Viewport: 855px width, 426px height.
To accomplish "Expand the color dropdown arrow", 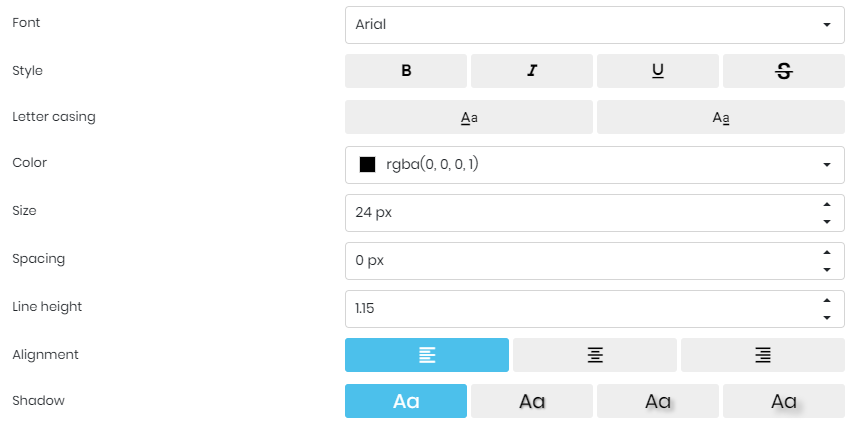I will point(827,165).
